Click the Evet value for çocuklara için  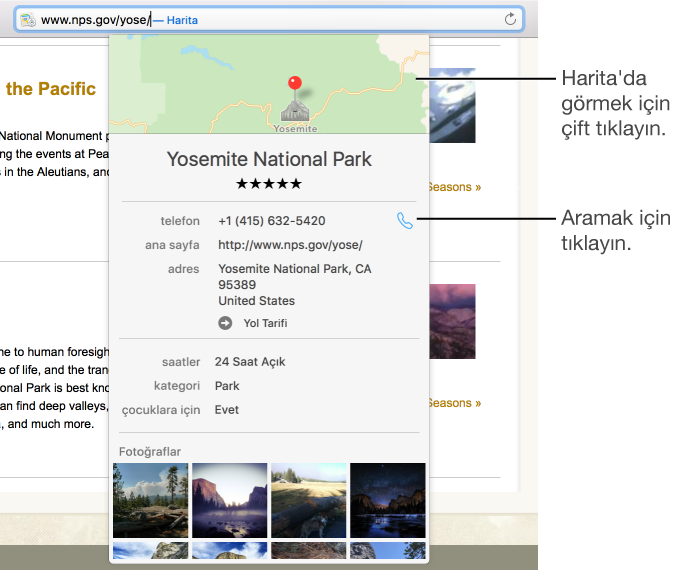(x=226, y=410)
